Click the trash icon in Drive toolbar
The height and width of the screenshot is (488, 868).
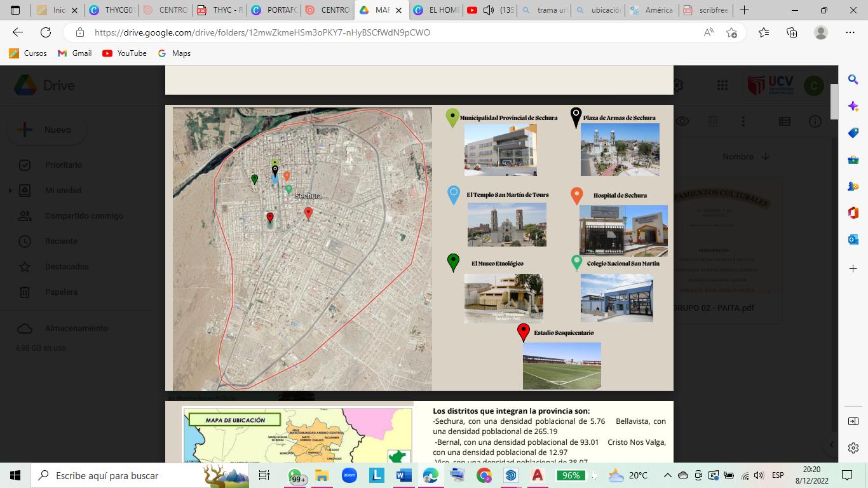[713, 121]
